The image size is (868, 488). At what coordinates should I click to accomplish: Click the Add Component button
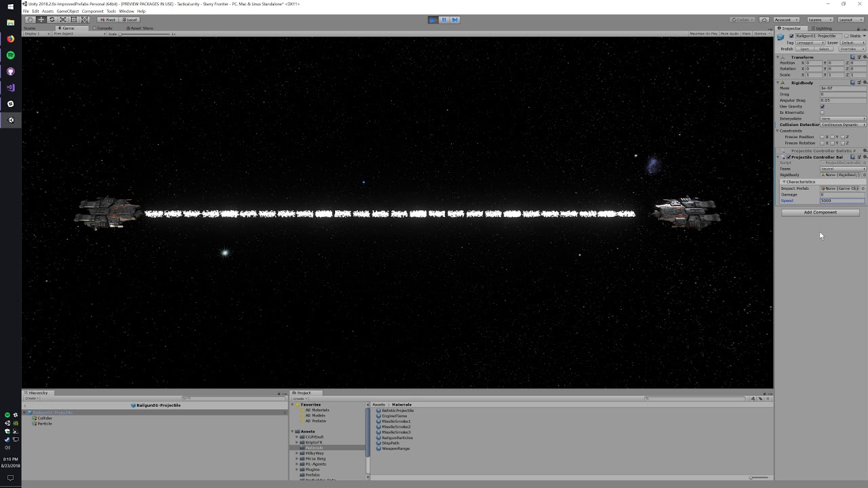coord(821,212)
